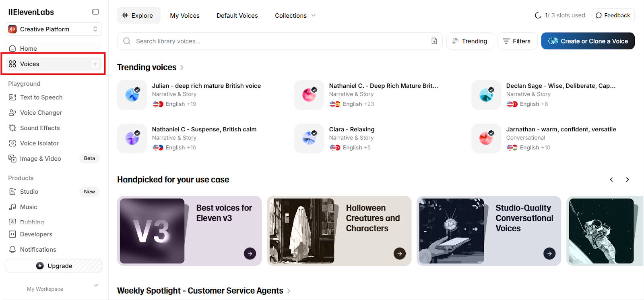Show previous handpicked collections with left arrow
Image resolution: width=644 pixels, height=300 pixels.
[611, 180]
